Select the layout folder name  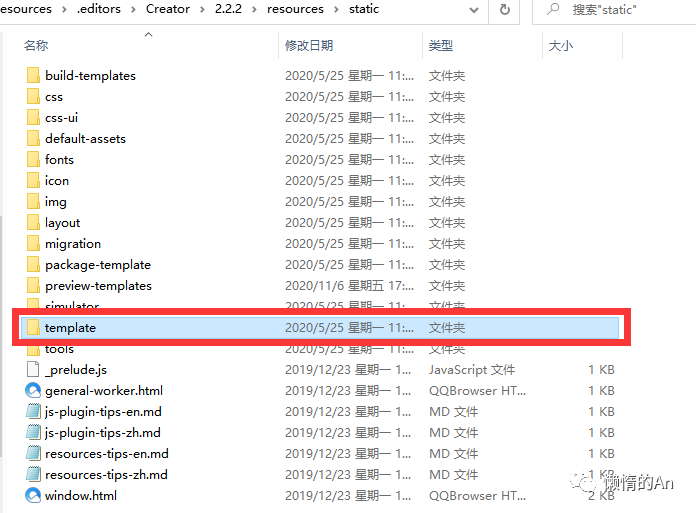coord(63,223)
